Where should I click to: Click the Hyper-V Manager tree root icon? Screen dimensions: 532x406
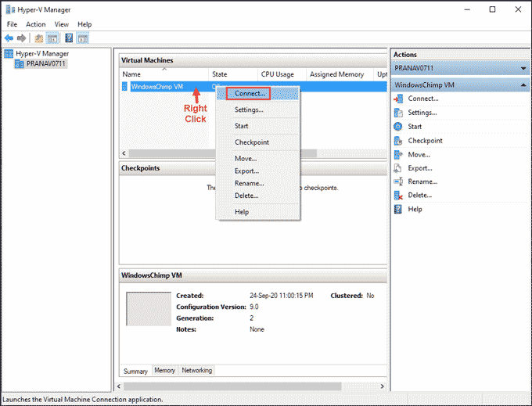9,54
